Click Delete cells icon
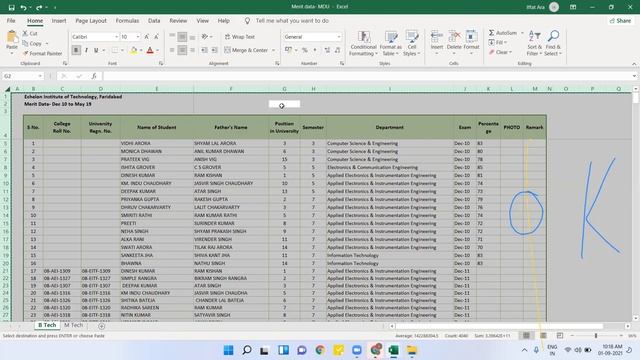The image size is (640, 360). tap(454, 38)
